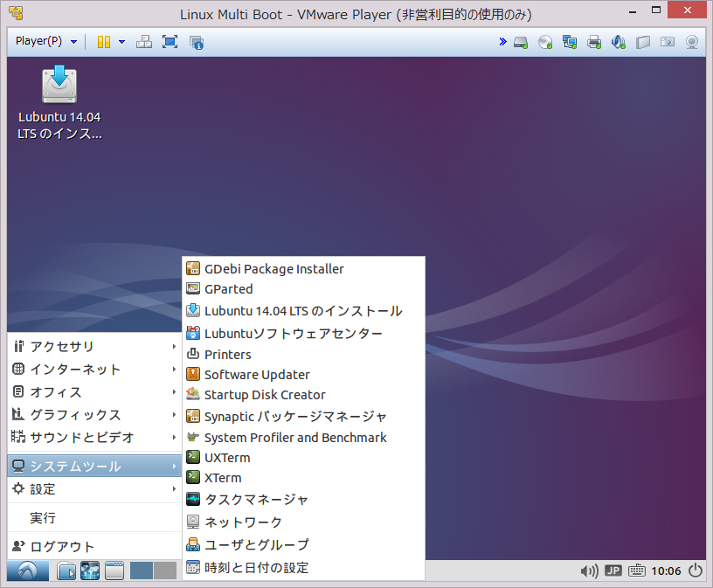Click the hard disk device icon

point(521,43)
